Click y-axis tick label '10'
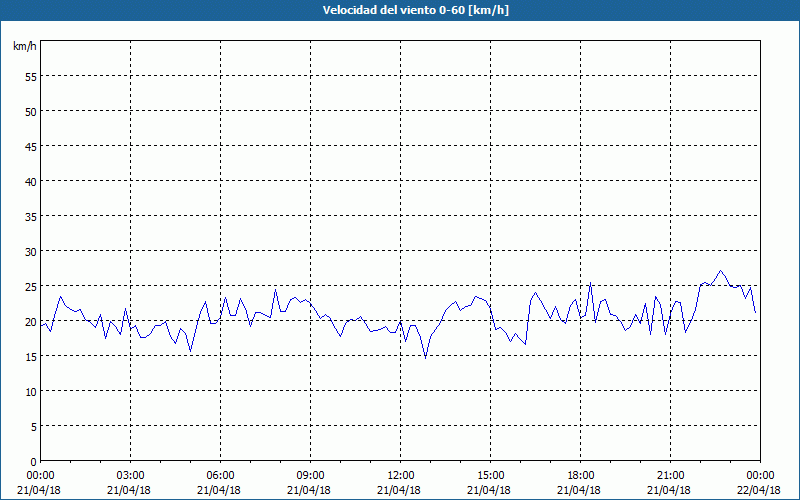Image resolution: width=800 pixels, height=500 pixels. pos(31,391)
